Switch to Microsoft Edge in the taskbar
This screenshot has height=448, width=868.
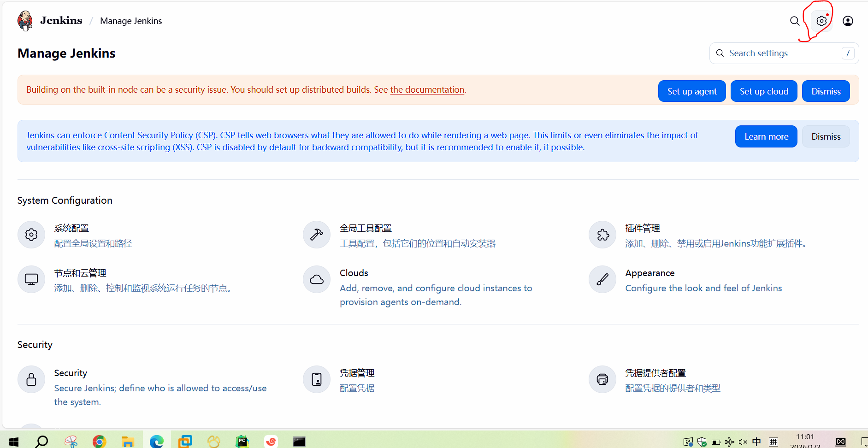coord(157,442)
